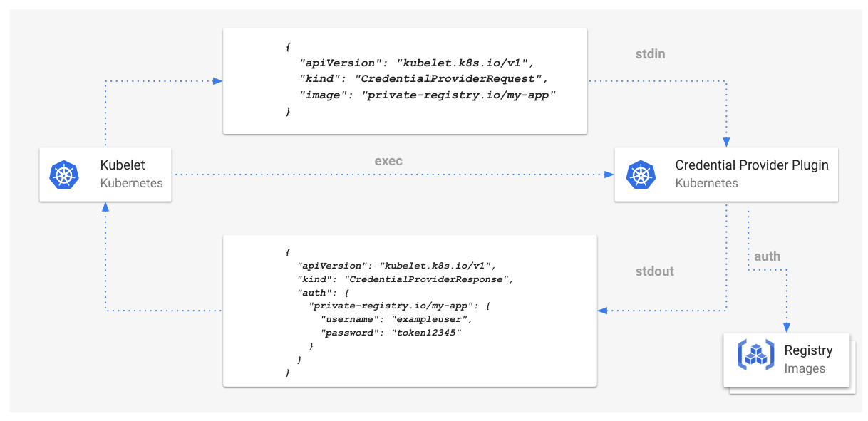This screenshot has height=421, width=868.
Task: Click the Credential Provider Plugin title
Action: pyautogui.click(x=752, y=165)
